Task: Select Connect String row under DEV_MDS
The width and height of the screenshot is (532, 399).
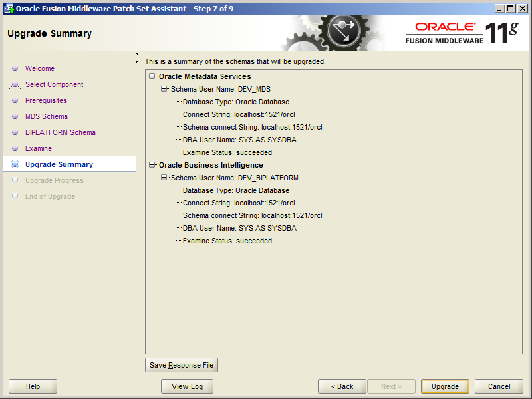Action: coord(239,114)
